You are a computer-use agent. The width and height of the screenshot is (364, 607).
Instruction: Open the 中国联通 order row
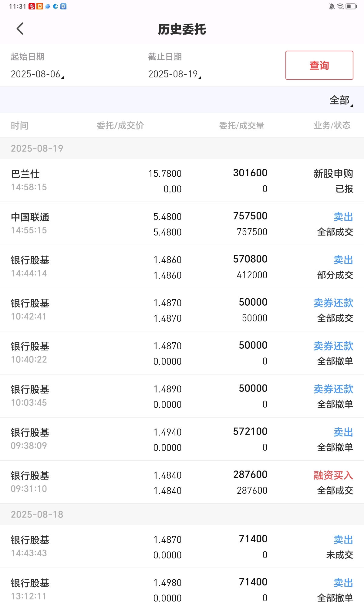[x=182, y=224]
